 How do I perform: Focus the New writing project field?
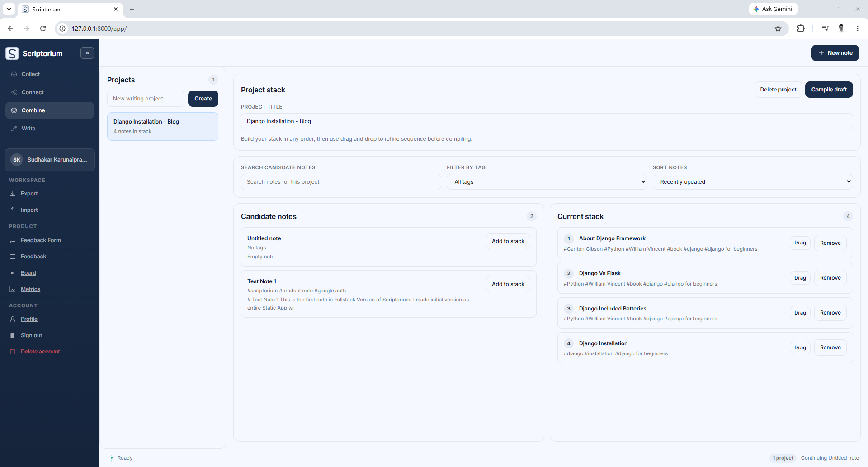tap(146, 99)
